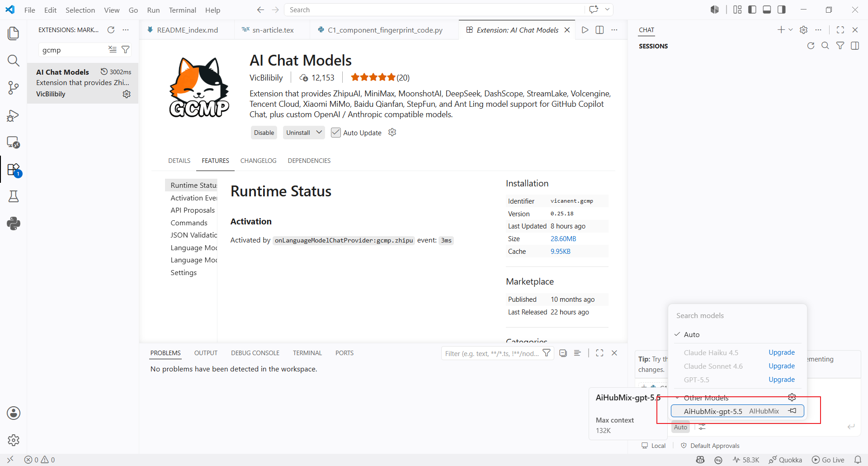Pin the AiHubMix-gpt-5.5 model
Screen dimensions: 868x466
pos(792,411)
